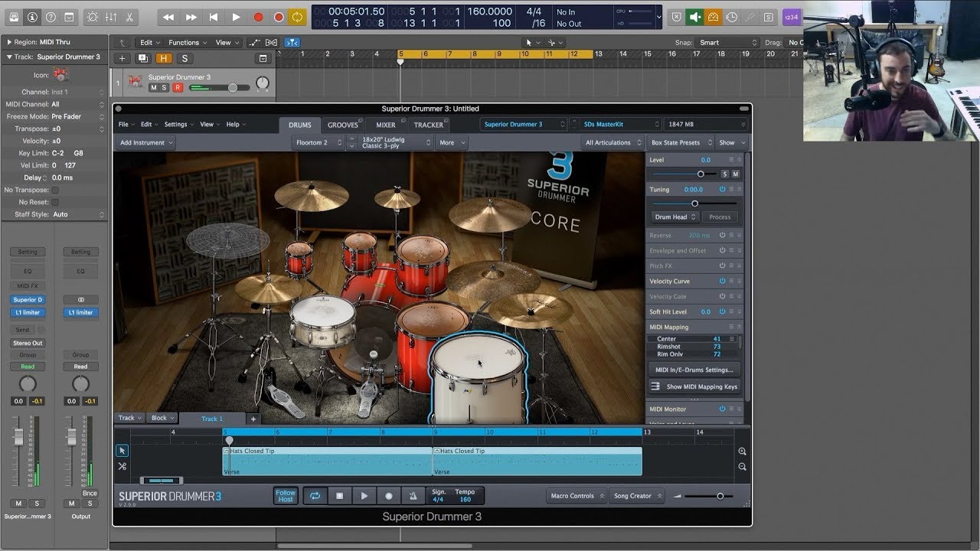Click the Catch Playhead button
Image resolution: width=980 pixels, height=551 pixels.
point(292,43)
